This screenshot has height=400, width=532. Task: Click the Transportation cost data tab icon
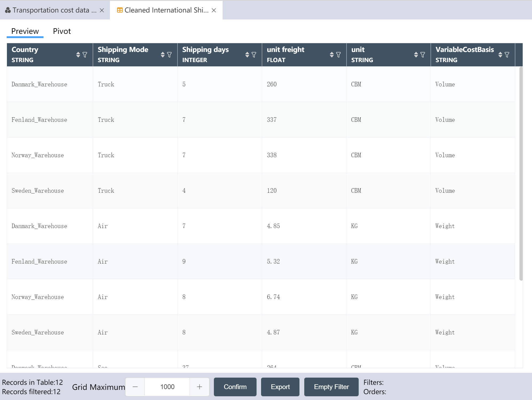pos(8,10)
